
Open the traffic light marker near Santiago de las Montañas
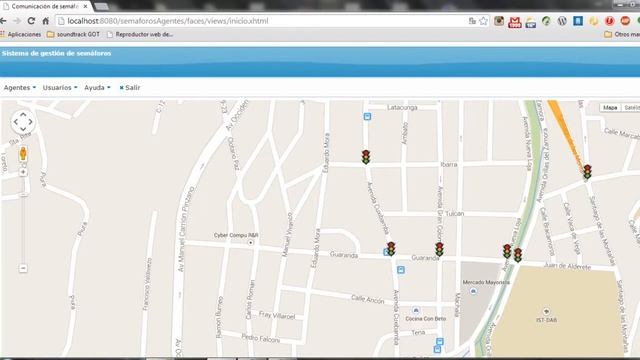pyautogui.click(x=587, y=172)
